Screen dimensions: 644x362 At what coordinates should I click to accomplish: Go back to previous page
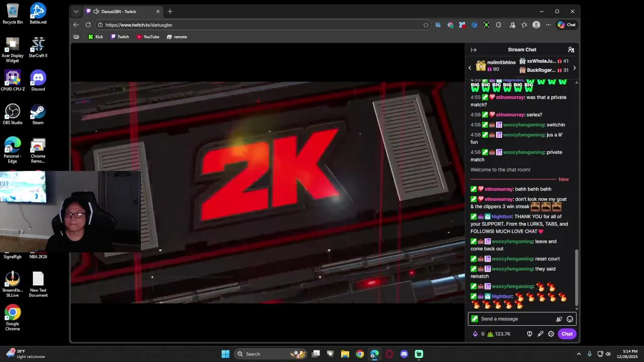tap(76, 25)
